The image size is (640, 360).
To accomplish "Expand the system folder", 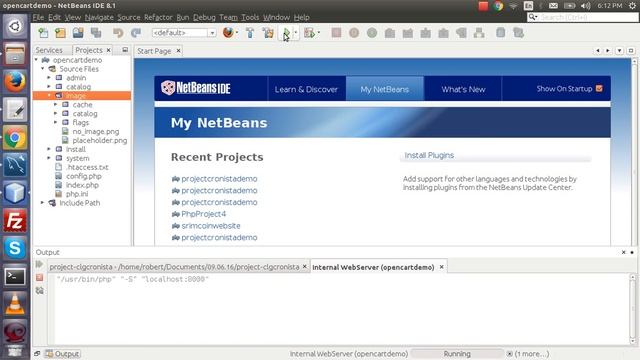I will pos(49,158).
